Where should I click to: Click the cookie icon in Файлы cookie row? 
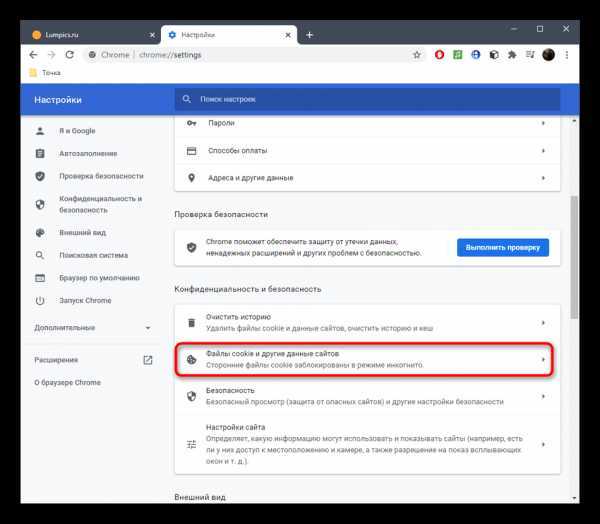pos(191,359)
